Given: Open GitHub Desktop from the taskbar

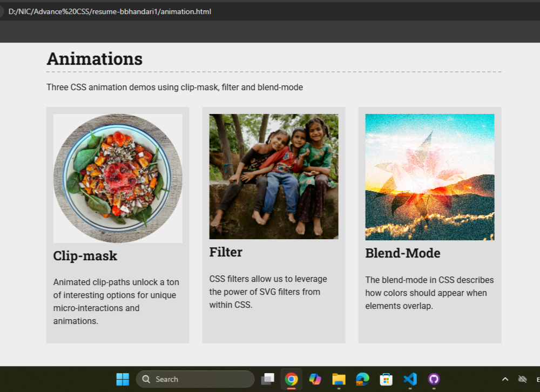Looking at the screenshot, I should pos(434,379).
